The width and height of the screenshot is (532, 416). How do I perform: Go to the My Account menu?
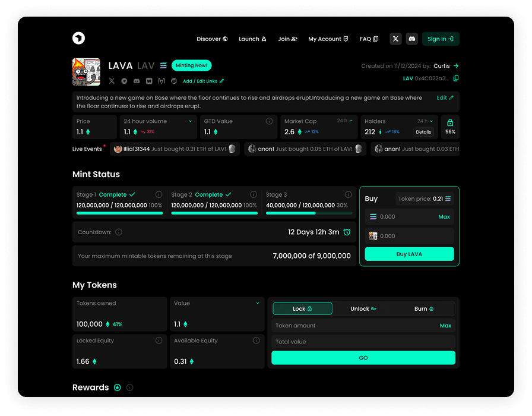328,39
